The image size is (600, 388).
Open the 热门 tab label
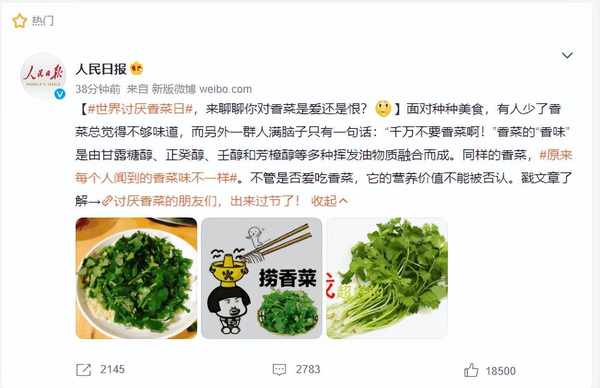click(42, 21)
